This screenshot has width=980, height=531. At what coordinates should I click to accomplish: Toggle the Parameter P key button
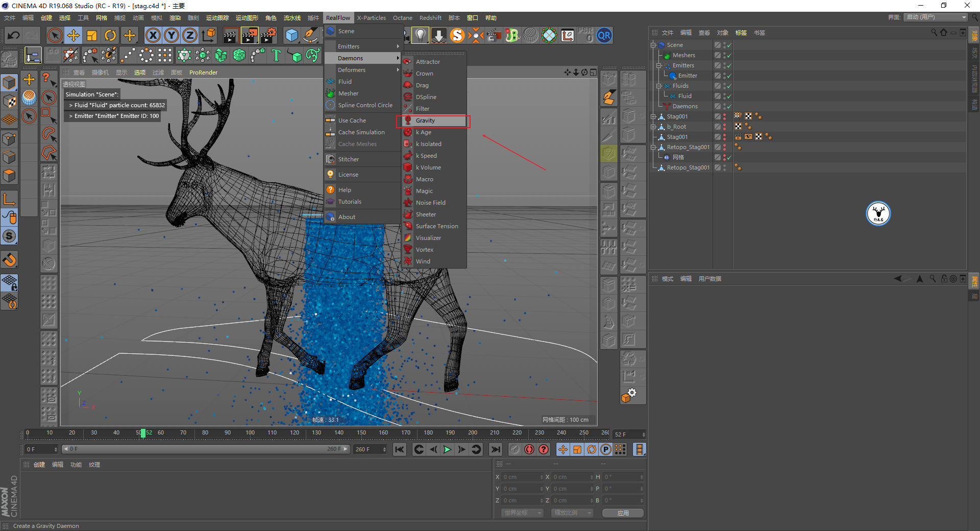pyautogui.click(x=606, y=449)
